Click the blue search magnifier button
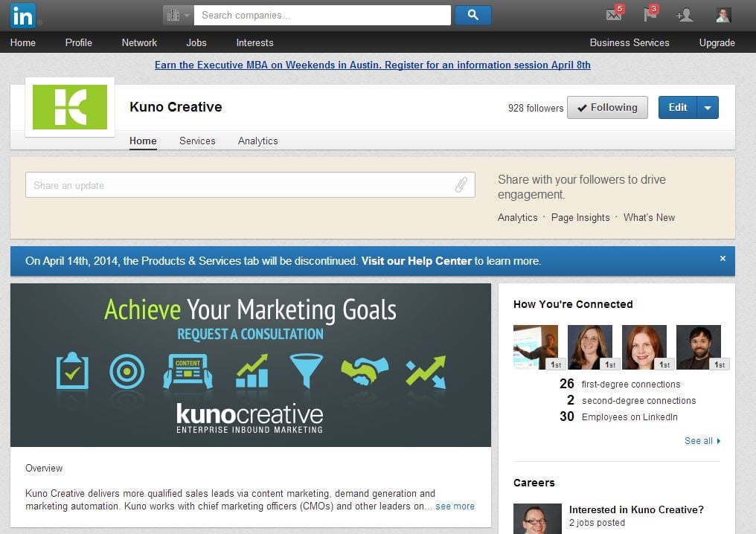Image resolution: width=756 pixels, height=534 pixels. point(472,15)
